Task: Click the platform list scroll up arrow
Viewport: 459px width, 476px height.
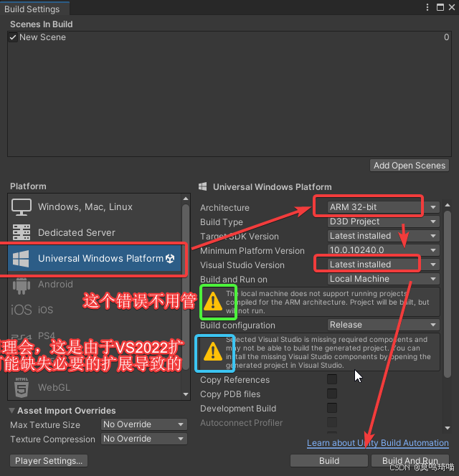Action: [186, 199]
